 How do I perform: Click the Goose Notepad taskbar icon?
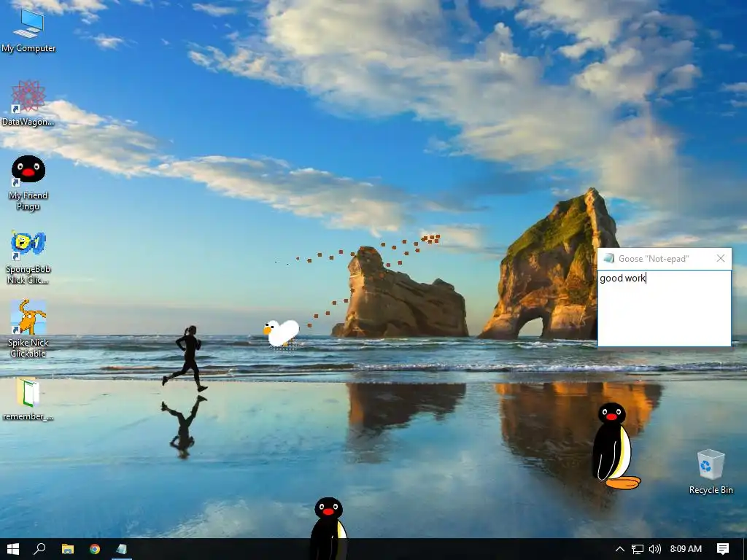click(122, 549)
